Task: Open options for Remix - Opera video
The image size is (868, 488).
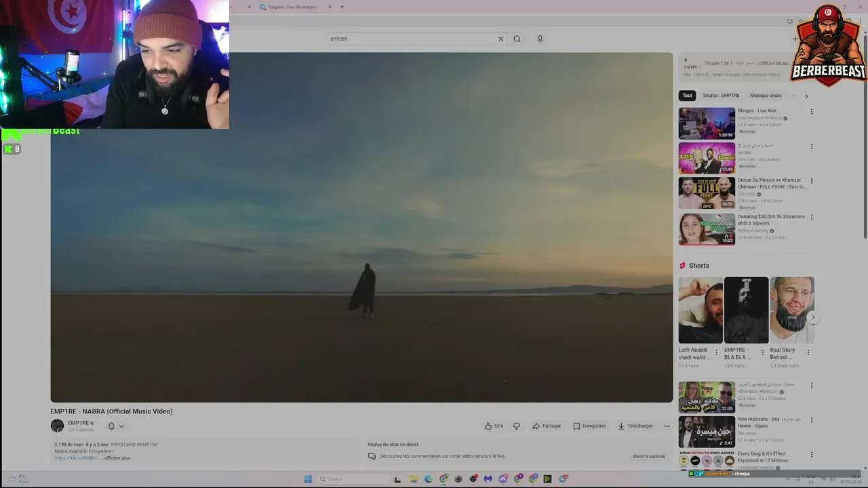Action: click(811, 420)
